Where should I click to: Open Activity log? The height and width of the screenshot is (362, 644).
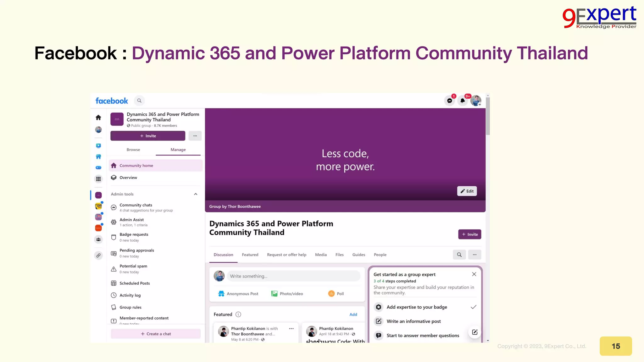[156, 295]
